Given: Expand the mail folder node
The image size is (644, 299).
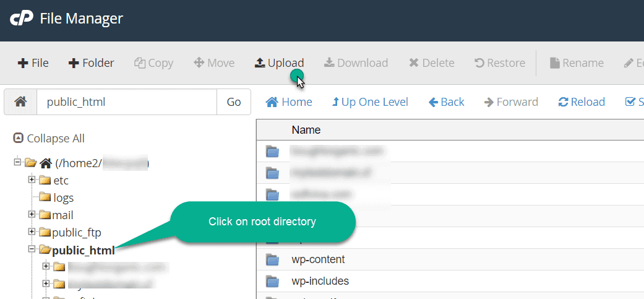Looking at the screenshot, I should (32, 214).
